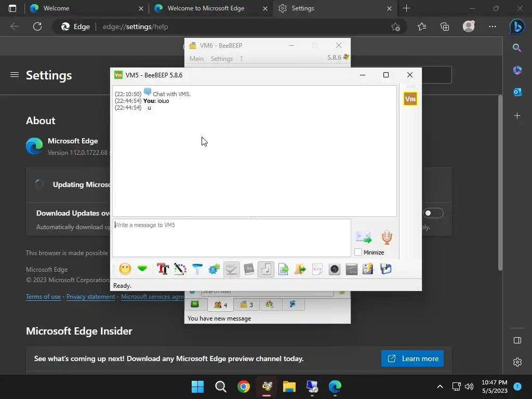
Task: Open the Edge tab actions menu icon
Action: tap(12, 8)
